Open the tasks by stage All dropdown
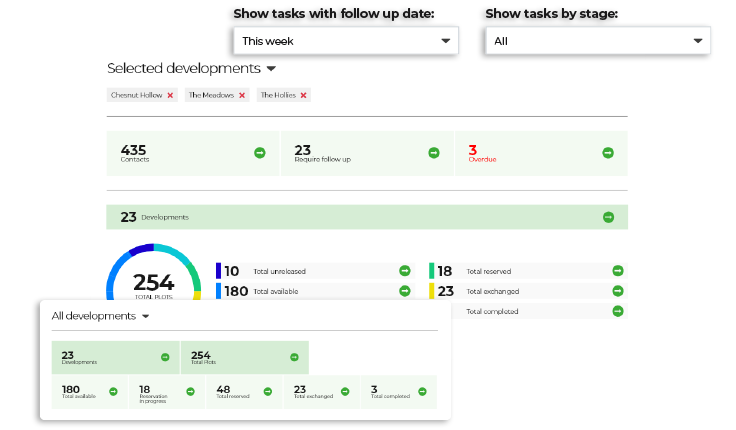Viewport: 736px width, 430px height. pos(598,41)
